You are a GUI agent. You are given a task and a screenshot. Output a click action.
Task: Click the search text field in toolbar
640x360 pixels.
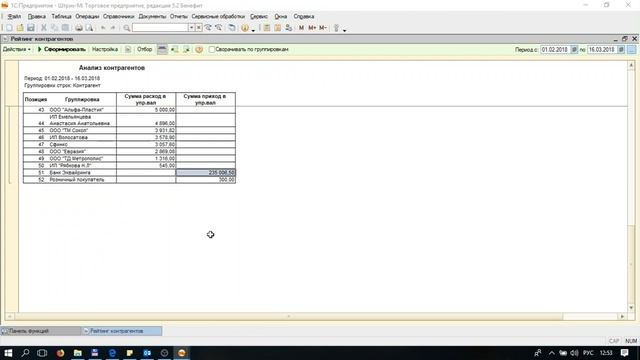point(160,28)
